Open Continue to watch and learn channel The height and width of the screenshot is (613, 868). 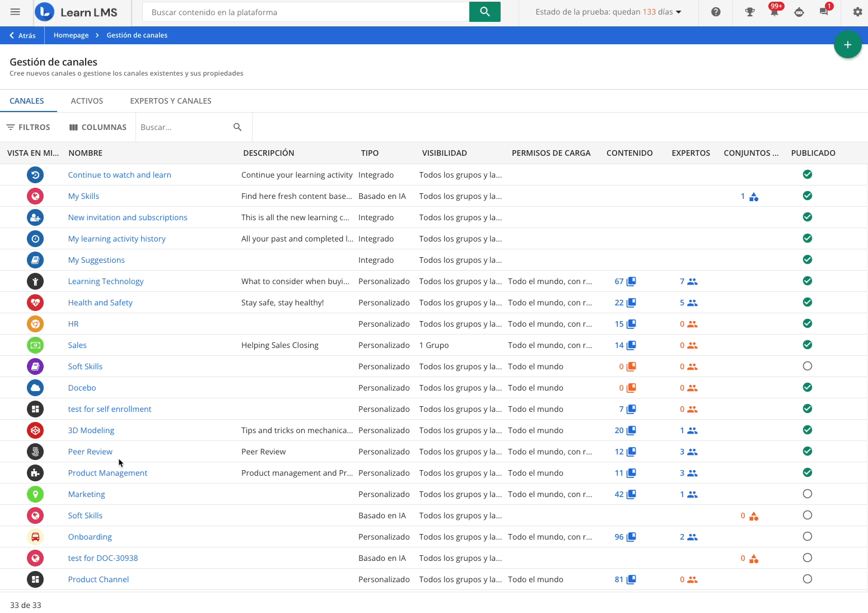click(120, 175)
